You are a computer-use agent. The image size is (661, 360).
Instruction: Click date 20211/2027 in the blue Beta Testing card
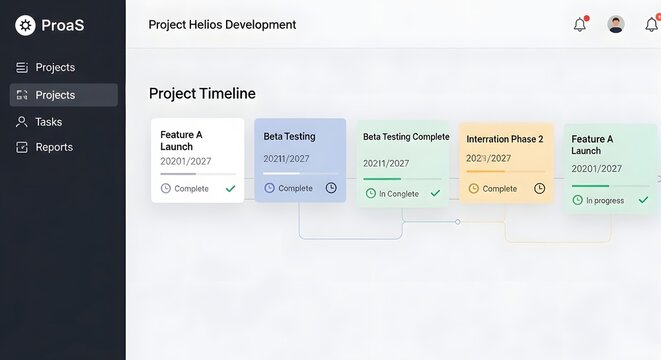[286, 159]
